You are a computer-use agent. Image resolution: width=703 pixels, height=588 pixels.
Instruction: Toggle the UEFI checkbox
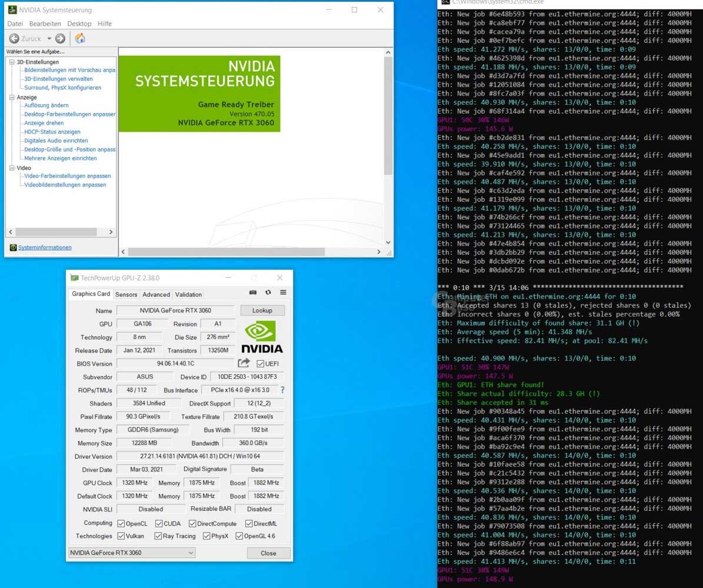(x=261, y=364)
